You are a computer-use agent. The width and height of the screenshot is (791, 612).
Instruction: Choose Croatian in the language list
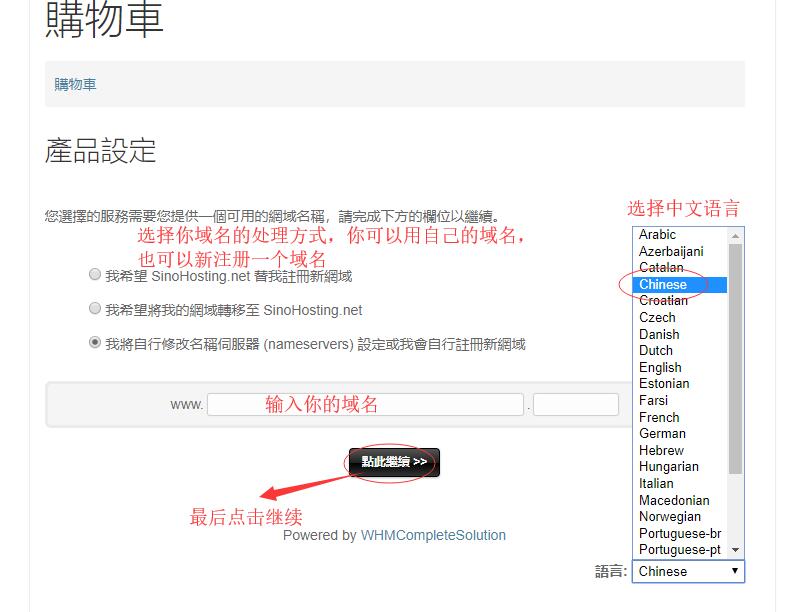tap(680, 301)
